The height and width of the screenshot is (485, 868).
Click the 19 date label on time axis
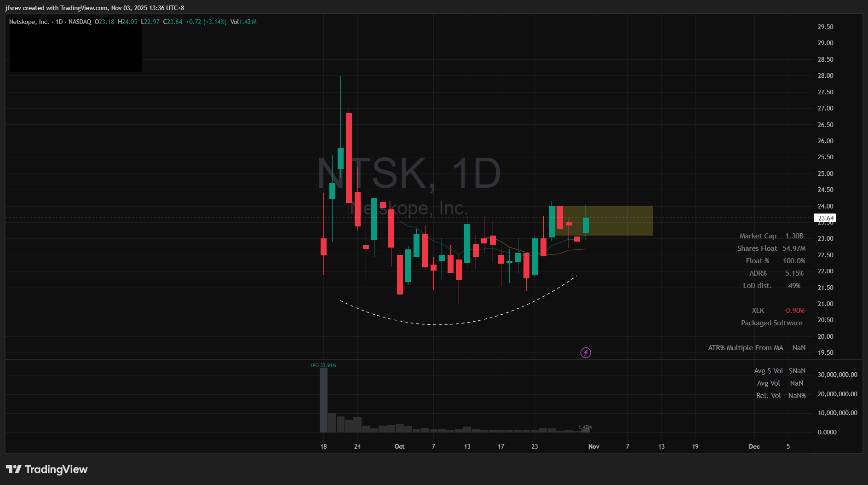pyautogui.click(x=695, y=446)
